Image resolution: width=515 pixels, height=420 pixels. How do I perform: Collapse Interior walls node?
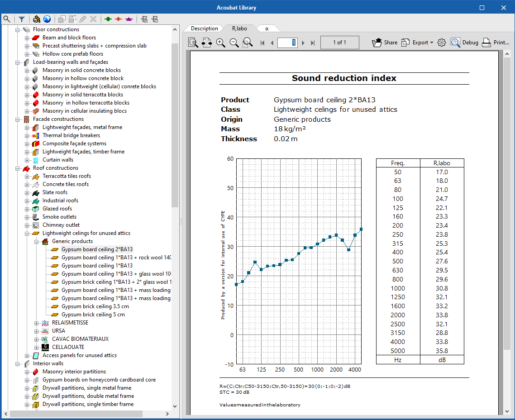pos(17,363)
